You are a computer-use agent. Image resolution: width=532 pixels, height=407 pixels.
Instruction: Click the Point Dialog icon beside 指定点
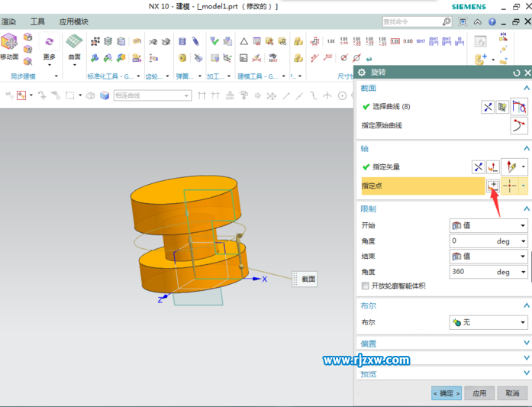click(x=493, y=185)
